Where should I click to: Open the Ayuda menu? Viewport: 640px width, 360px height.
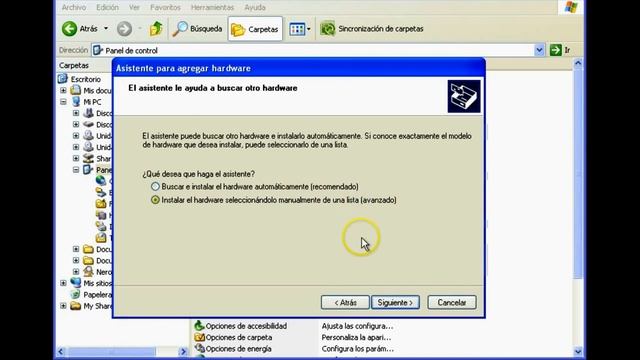click(x=255, y=7)
